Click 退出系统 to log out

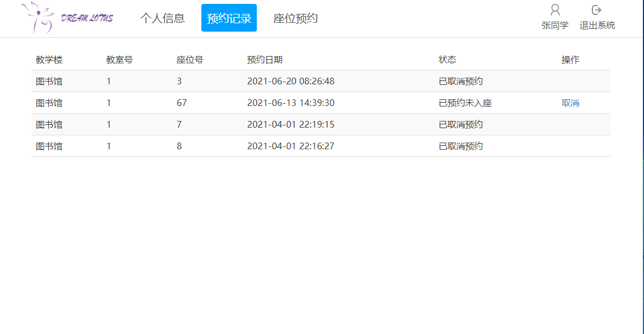[597, 25]
